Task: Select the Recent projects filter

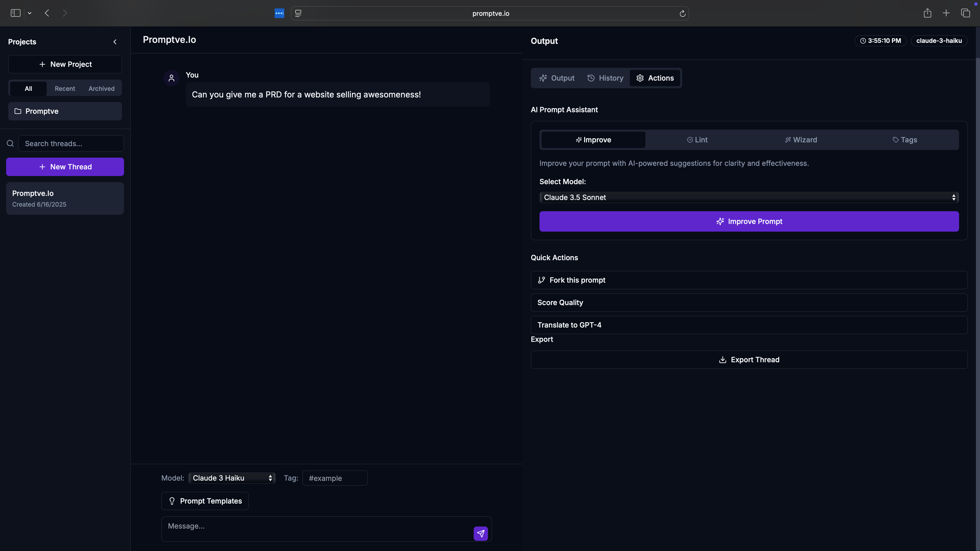Action: click(65, 89)
